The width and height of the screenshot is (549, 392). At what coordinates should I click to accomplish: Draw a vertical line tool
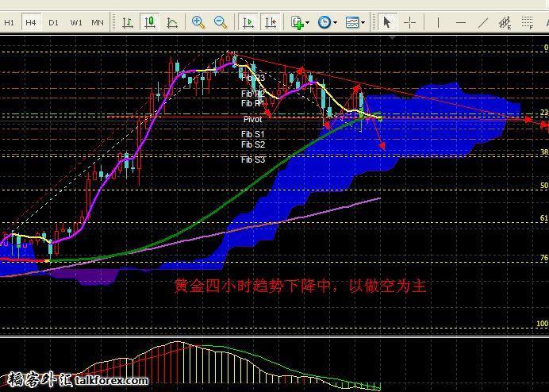(438, 23)
